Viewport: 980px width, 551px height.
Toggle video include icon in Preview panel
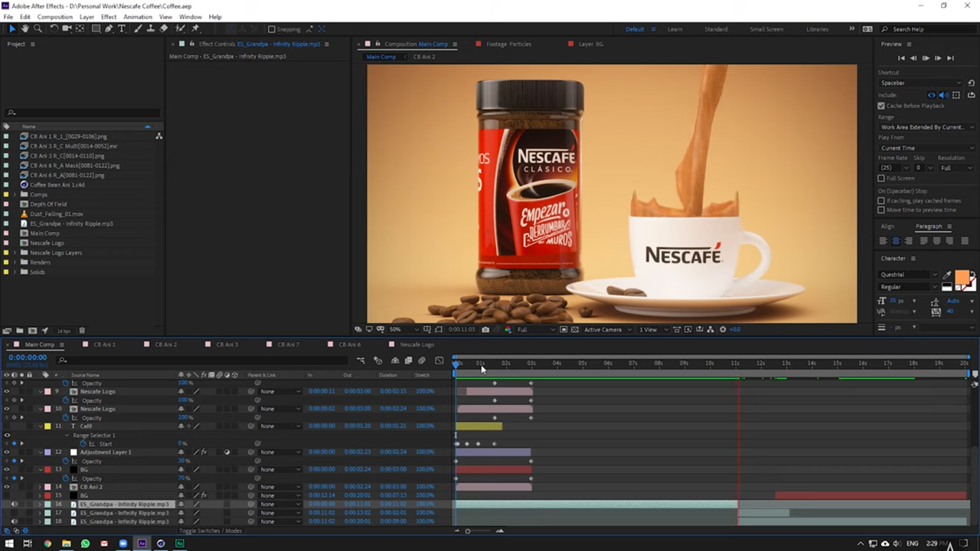(932, 95)
